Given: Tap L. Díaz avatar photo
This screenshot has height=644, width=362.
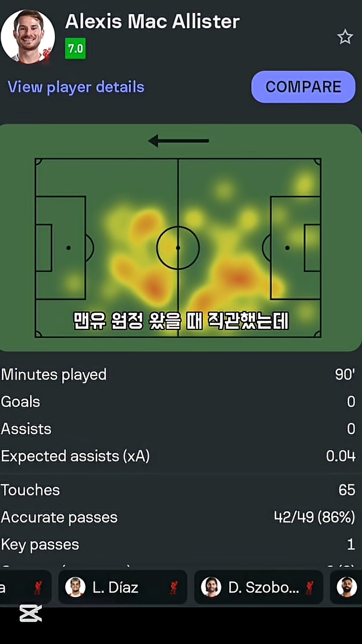Looking at the screenshot, I should 75,587.
